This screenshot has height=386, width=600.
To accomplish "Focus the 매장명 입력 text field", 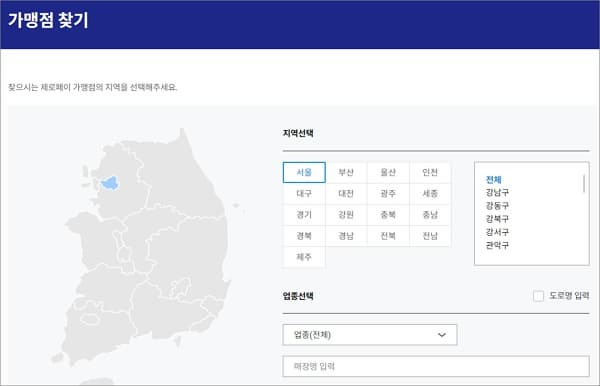I will (x=436, y=366).
